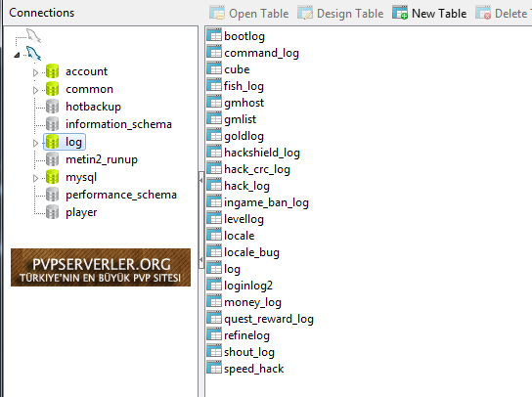Select information_schema in the tree

pyautogui.click(x=118, y=124)
